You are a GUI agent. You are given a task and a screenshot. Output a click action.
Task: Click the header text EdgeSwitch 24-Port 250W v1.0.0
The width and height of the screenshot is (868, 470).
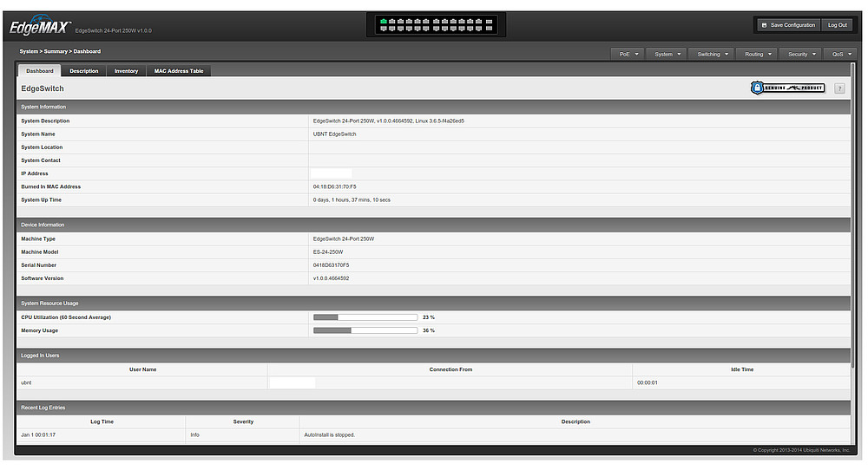114,31
